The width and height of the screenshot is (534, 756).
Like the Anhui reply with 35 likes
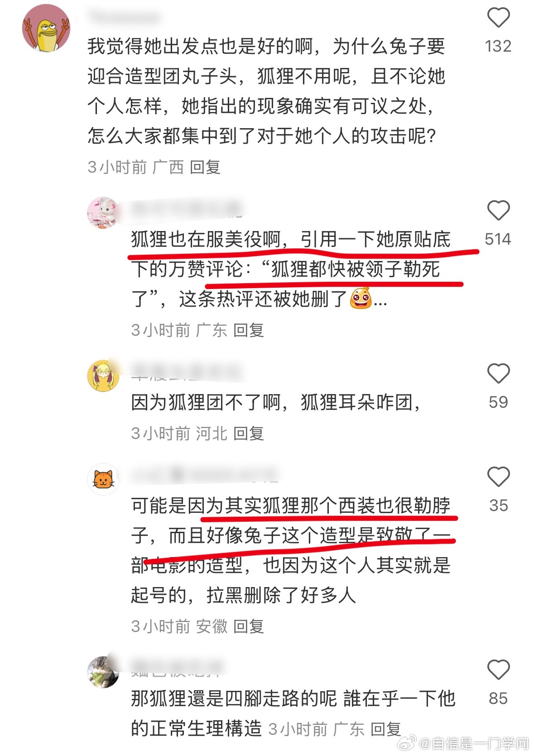coord(498,477)
